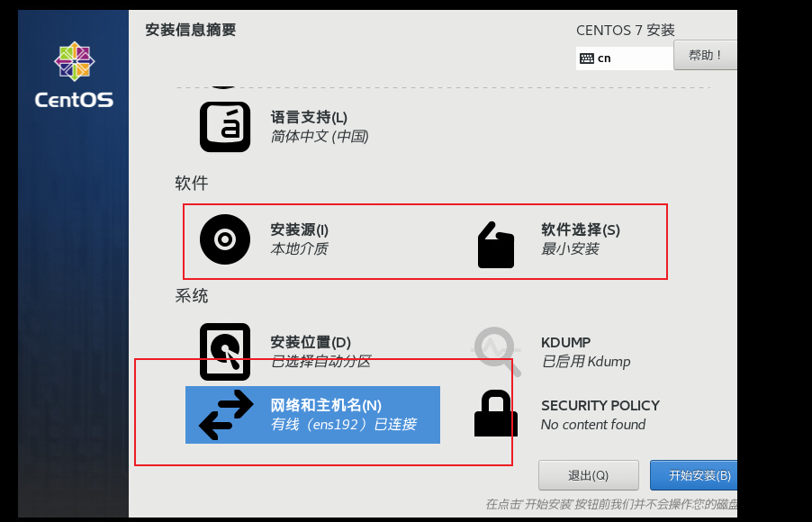Select the 安装源(I) 本地介质 entry

(299, 239)
